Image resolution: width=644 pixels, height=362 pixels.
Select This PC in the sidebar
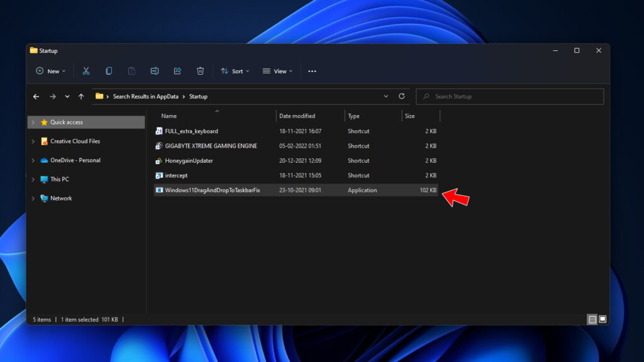click(x=60, y=179)
